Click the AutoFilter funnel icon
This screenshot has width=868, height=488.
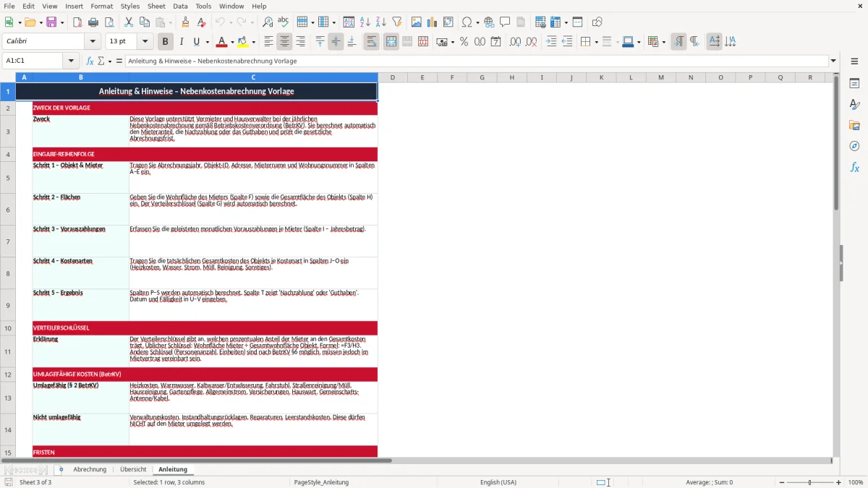pos(396,22)
